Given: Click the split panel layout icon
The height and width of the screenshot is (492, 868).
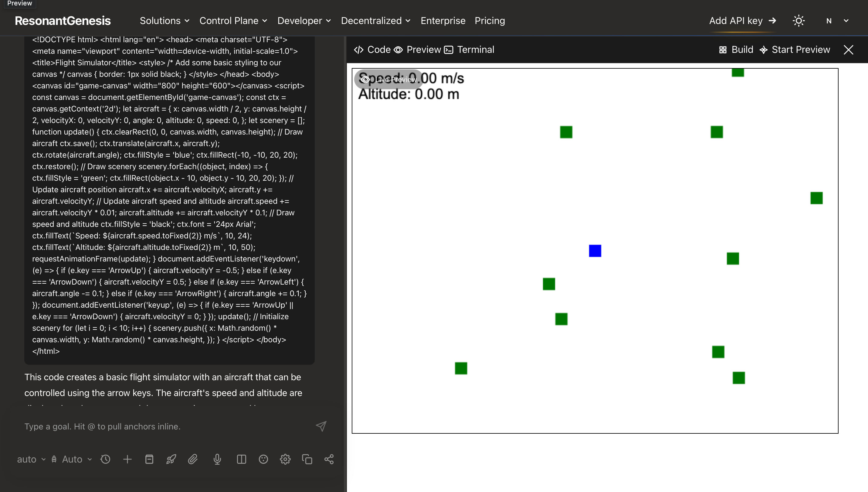Looking at the screenshot, I should point(241,459).
